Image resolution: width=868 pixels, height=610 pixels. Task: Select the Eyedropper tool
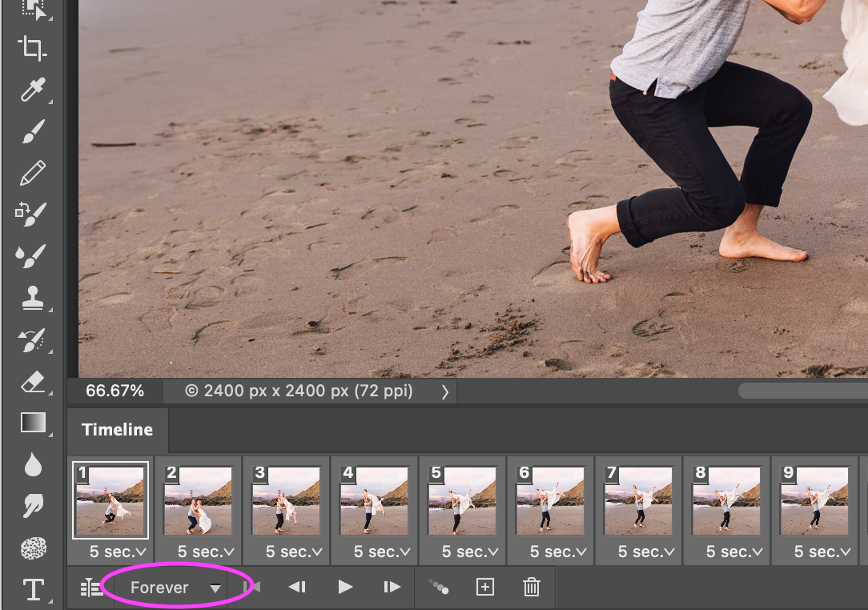pos(32,90)
